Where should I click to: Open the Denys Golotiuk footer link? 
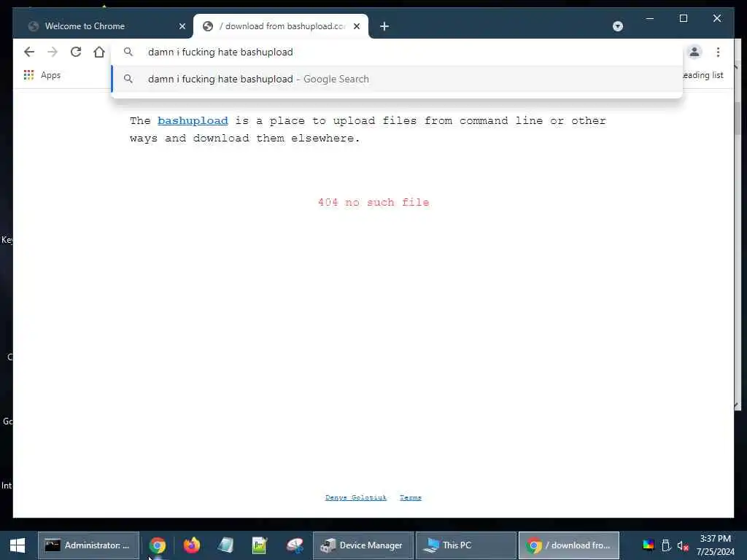[356, 497]
